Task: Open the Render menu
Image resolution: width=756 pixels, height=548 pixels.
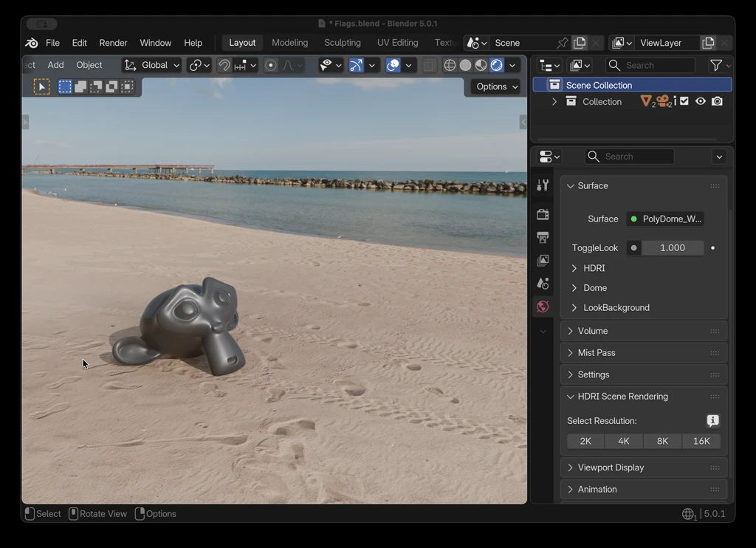Action: (113, 43)
